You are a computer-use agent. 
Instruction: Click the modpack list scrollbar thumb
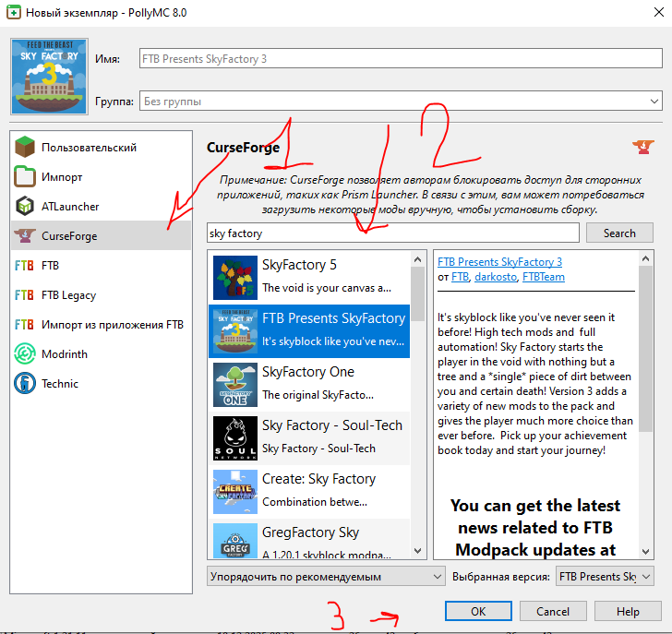click(418, 293)
